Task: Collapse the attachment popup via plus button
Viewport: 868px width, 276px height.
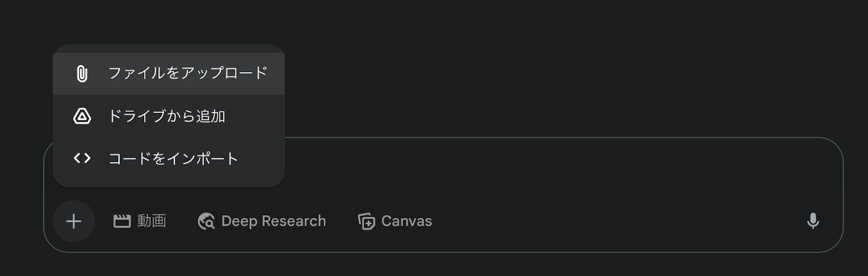Action: [x=74, y=221]
